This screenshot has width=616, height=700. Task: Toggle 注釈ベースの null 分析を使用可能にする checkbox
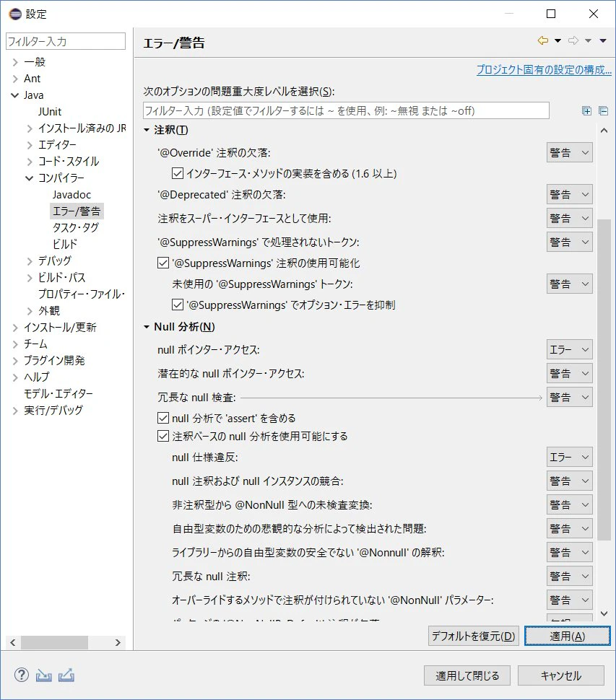(163, 436)
